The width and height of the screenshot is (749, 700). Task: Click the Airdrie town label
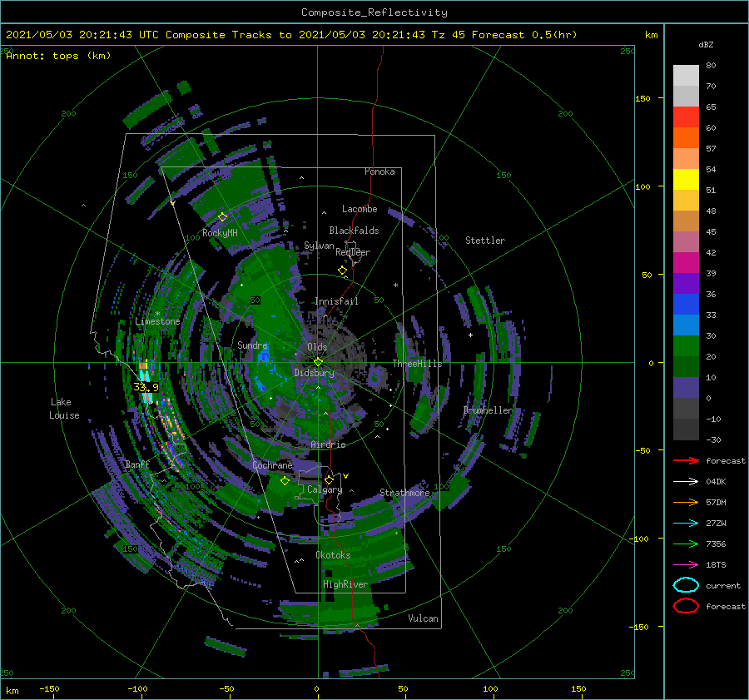click(328, 444)
